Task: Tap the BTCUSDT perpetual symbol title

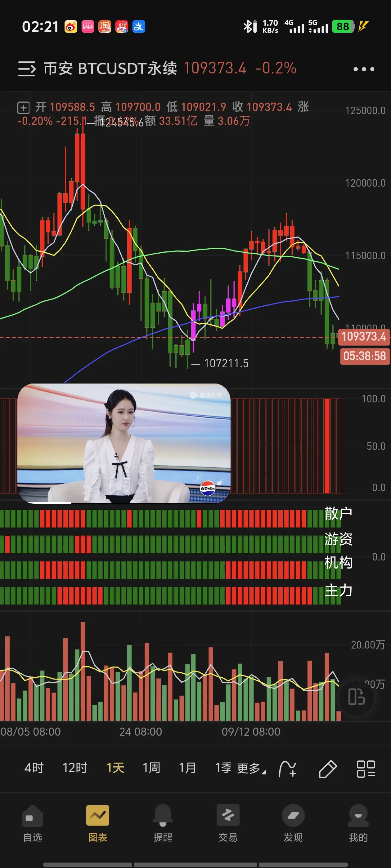Action: (110, 69)
